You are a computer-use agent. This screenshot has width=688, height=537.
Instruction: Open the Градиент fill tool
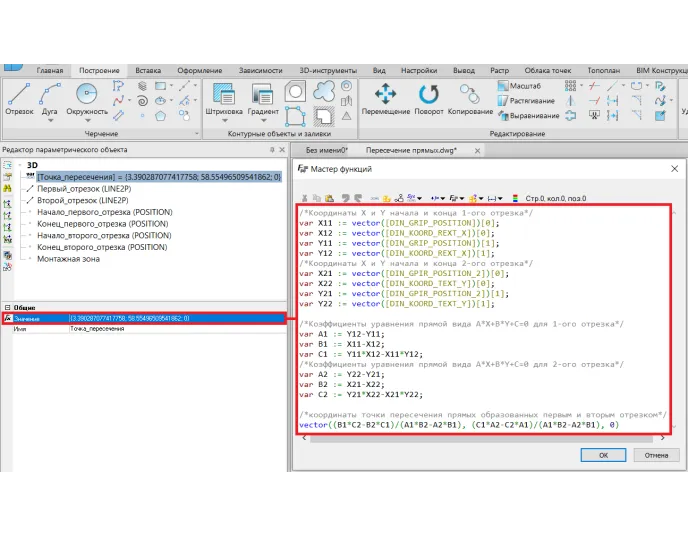(263, 99)
